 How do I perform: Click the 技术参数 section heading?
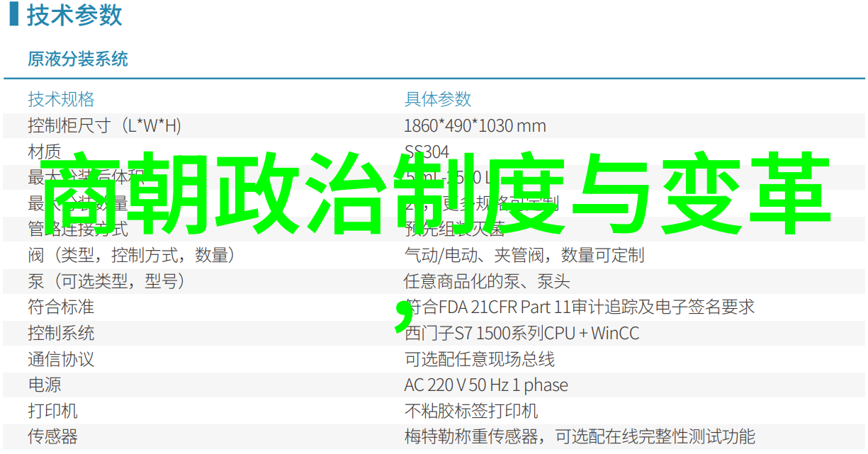74,15
